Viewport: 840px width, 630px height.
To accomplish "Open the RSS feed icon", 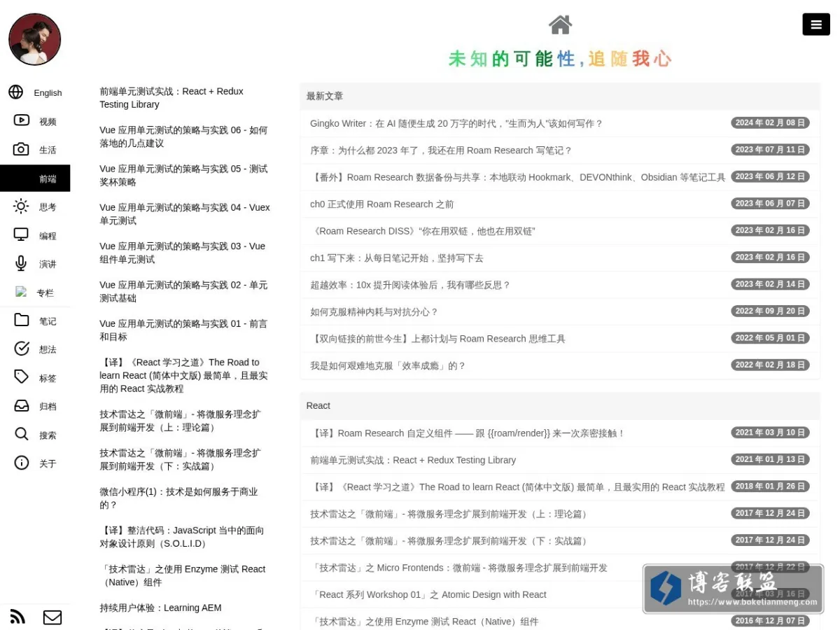I will pos(17,617).
